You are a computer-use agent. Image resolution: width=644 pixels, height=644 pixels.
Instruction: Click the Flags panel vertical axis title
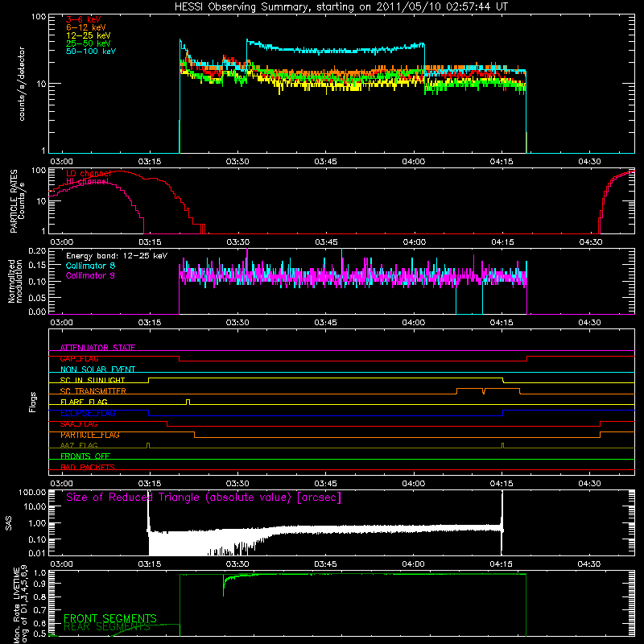(33, 402)
